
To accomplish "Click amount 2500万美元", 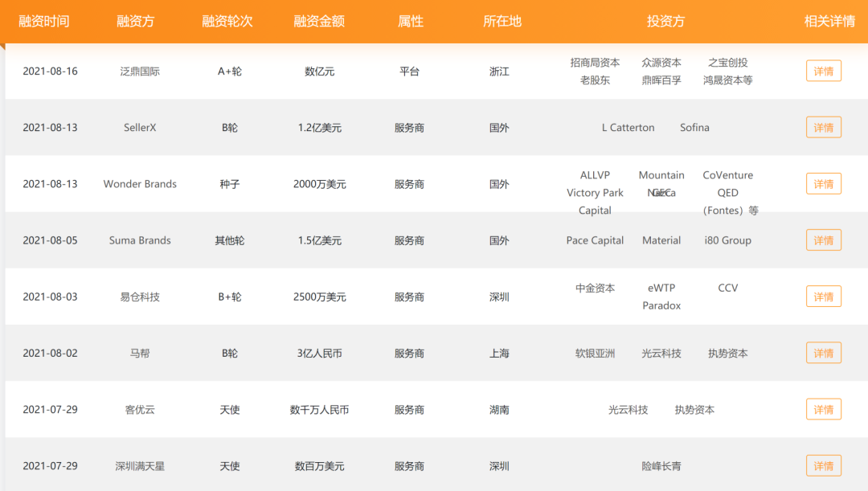I will click(319, 297).
